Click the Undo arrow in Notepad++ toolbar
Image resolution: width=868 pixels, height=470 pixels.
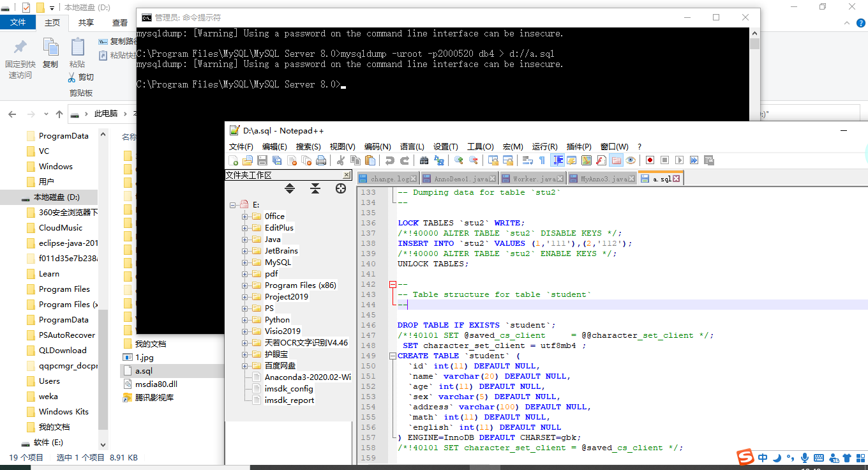pos(389,160)
